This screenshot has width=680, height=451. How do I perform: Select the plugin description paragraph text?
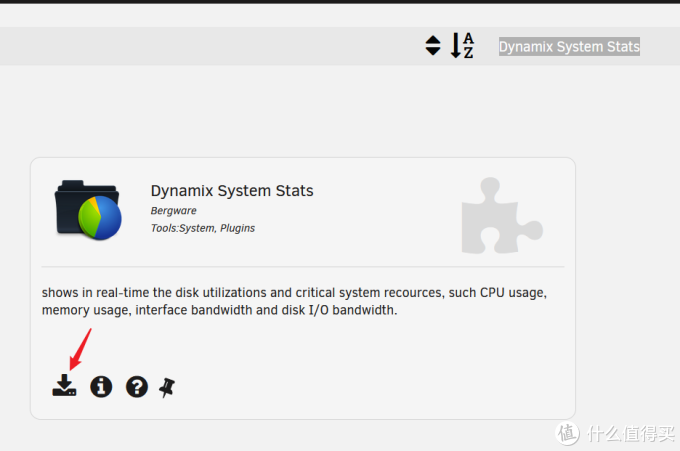(x=294, y=301)
